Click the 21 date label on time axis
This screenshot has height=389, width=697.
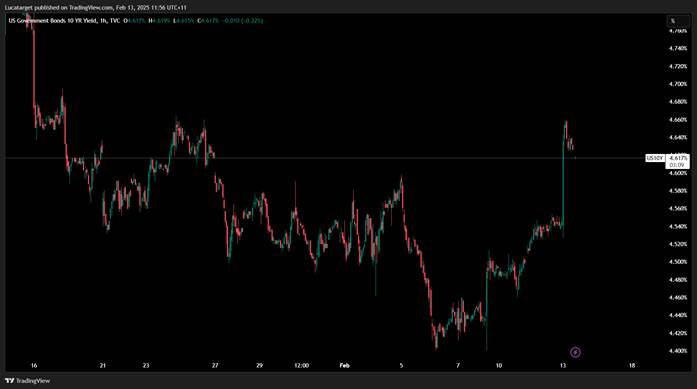pos(103,365)
